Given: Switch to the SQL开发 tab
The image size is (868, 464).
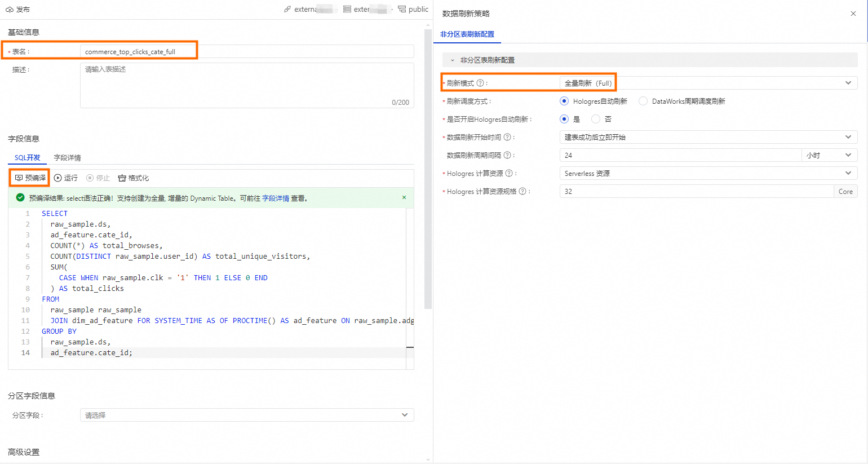Looking at the screenshot, I should tap(28, 157).
